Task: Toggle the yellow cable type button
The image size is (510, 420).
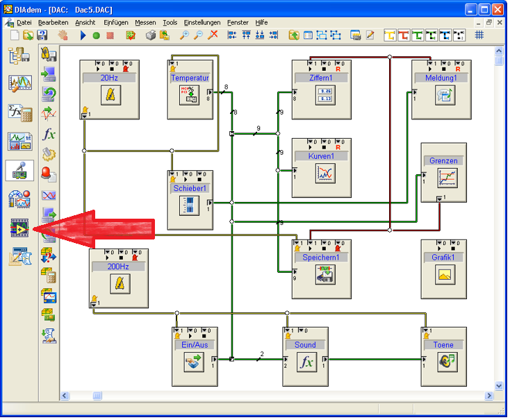Action: (390, 35)
